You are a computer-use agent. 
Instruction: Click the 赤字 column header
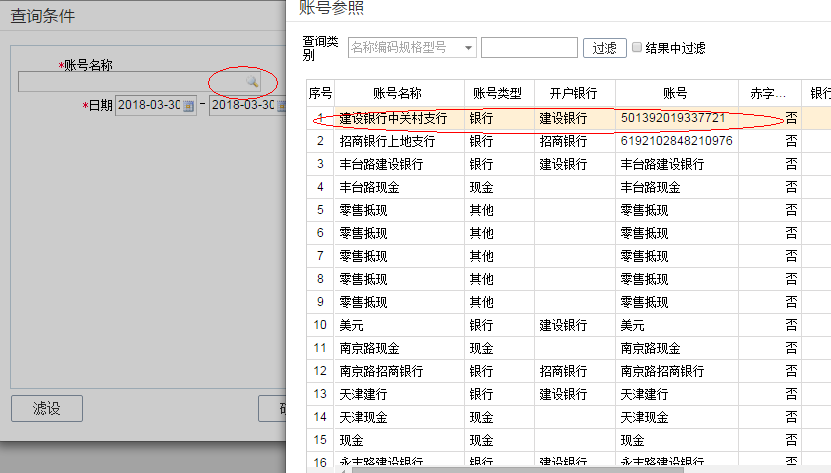[x=769, y=93]
